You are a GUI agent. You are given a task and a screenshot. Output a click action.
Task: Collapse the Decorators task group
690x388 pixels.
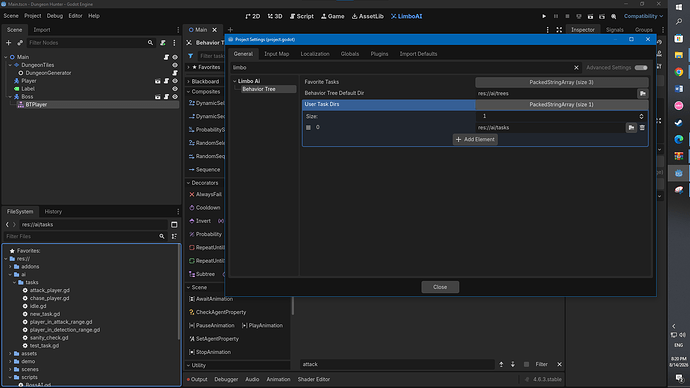coord(188,183)
